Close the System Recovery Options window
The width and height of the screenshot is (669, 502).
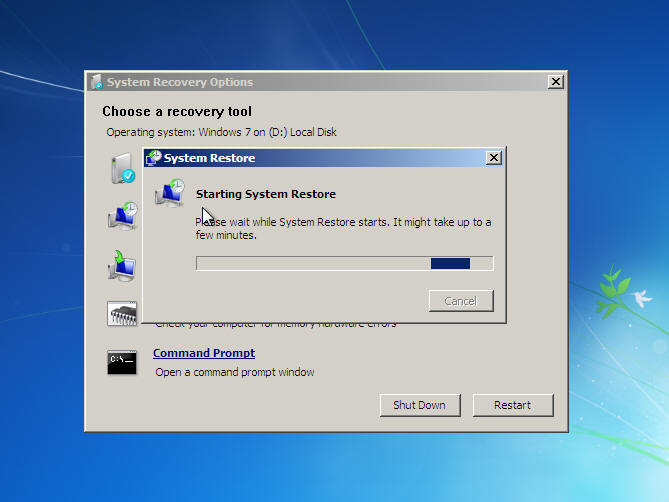555,82
